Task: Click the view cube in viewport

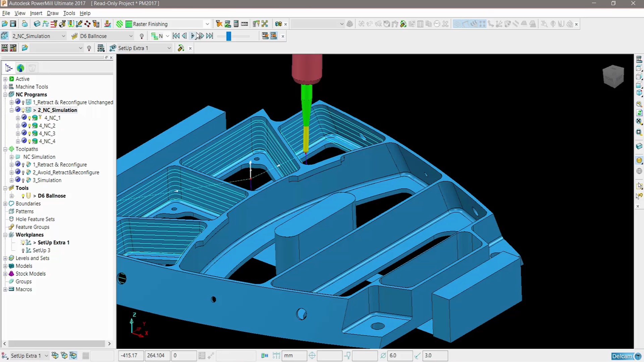Action: 613,76
